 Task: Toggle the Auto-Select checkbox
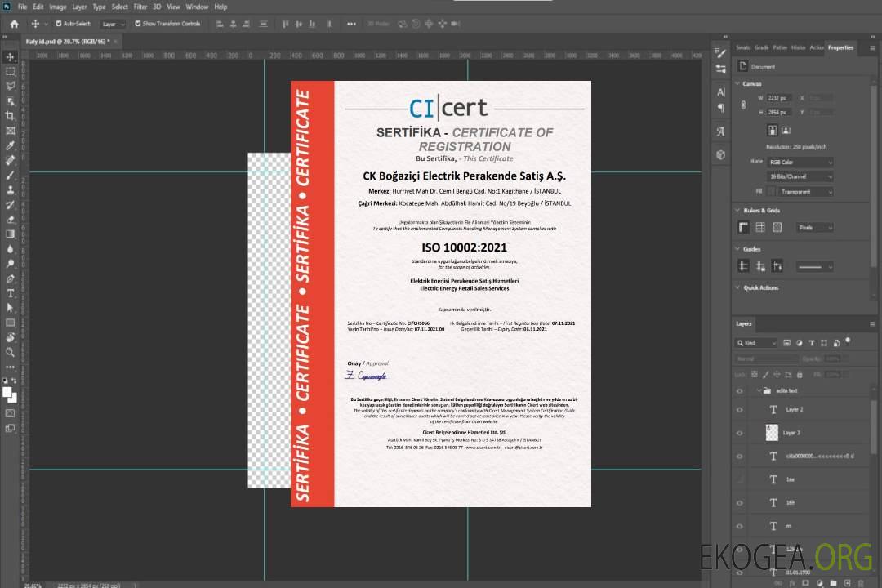59,24
